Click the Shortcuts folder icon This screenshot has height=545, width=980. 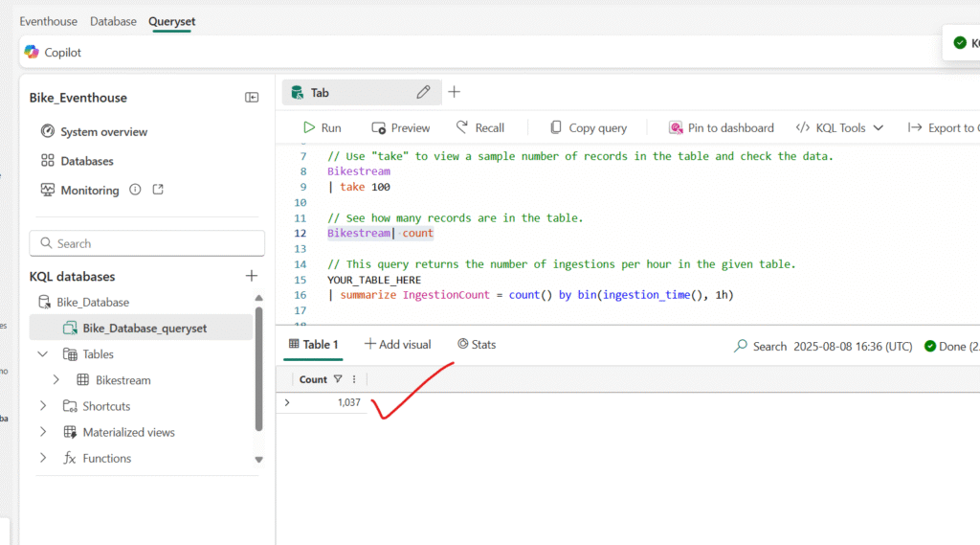(x=70, y=406)
